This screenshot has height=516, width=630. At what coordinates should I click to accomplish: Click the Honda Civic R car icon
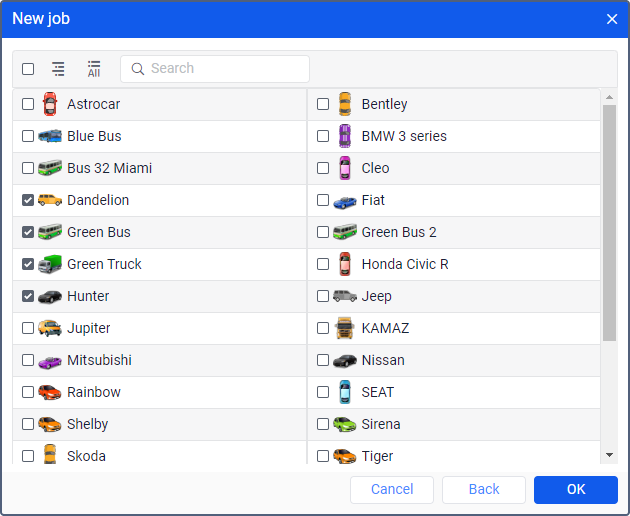coord(345,264)
